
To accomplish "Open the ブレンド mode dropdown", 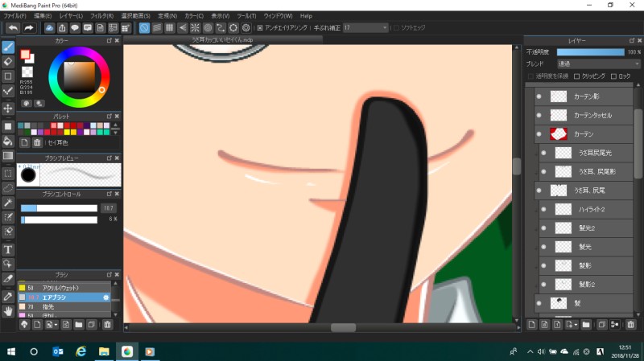I will tap(598, 64).
